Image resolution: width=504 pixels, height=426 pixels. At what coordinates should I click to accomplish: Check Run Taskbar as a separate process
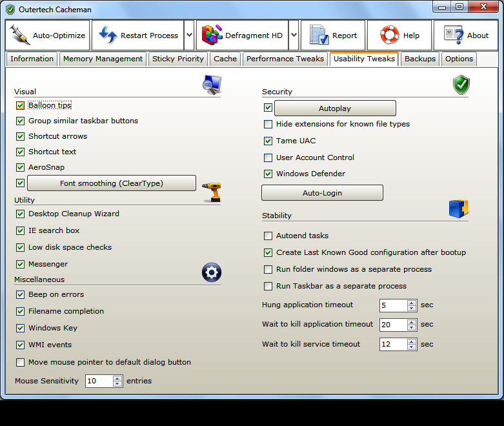(268, 286)
